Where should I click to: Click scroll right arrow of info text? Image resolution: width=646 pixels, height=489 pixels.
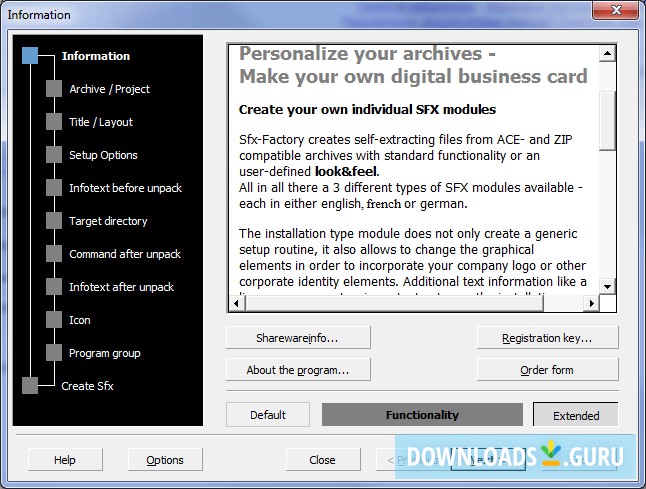pyautogui.click(x=592, y=304)
